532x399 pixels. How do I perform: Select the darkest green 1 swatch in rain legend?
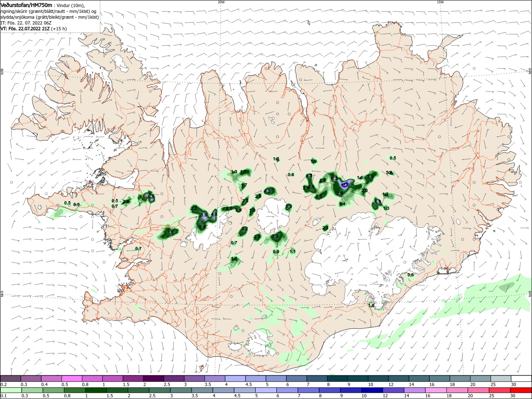[96, 390]
